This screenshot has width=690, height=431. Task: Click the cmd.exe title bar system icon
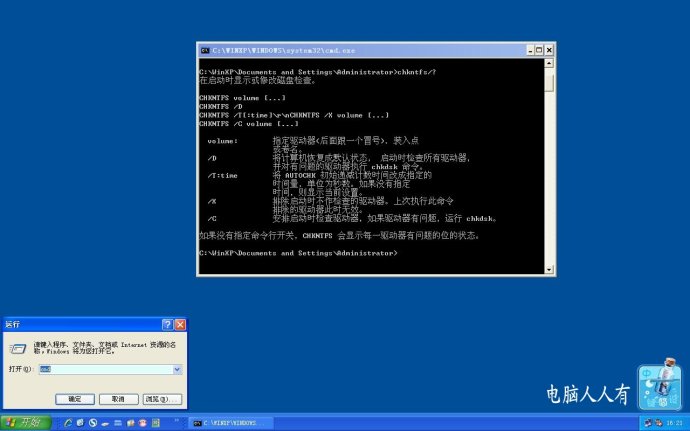205,49
